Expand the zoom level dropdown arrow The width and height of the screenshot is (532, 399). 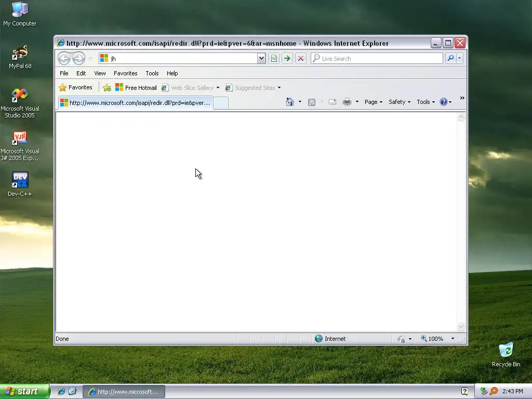[453, 339]
